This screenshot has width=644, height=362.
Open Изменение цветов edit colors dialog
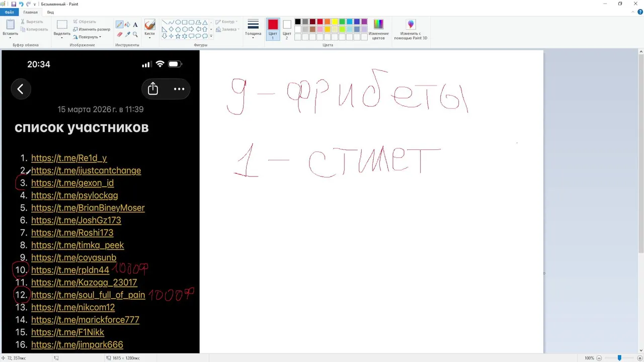click(378, 29)
